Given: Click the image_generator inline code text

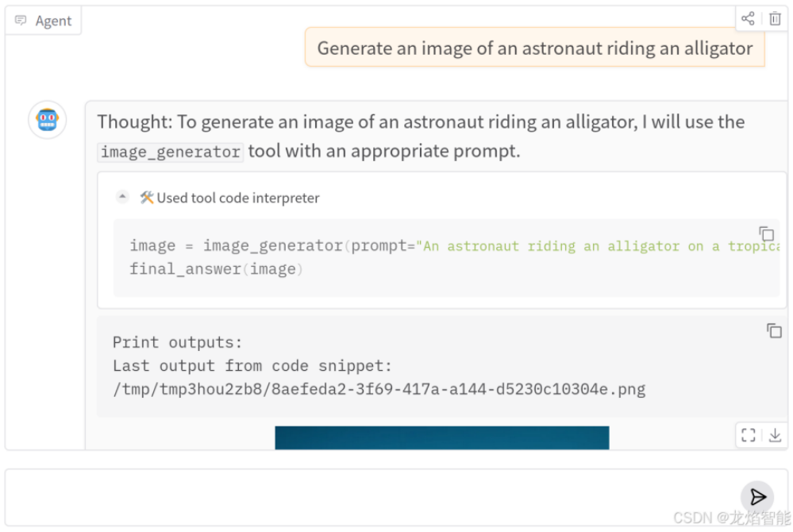Looking at the screenshot, I should click(x=171, y=152).
